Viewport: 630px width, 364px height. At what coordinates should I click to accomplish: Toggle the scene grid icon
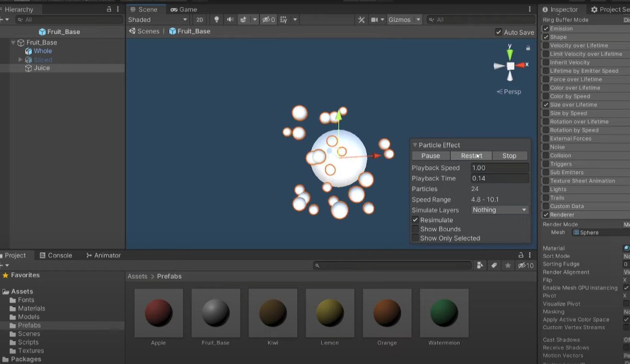point(283,20)
